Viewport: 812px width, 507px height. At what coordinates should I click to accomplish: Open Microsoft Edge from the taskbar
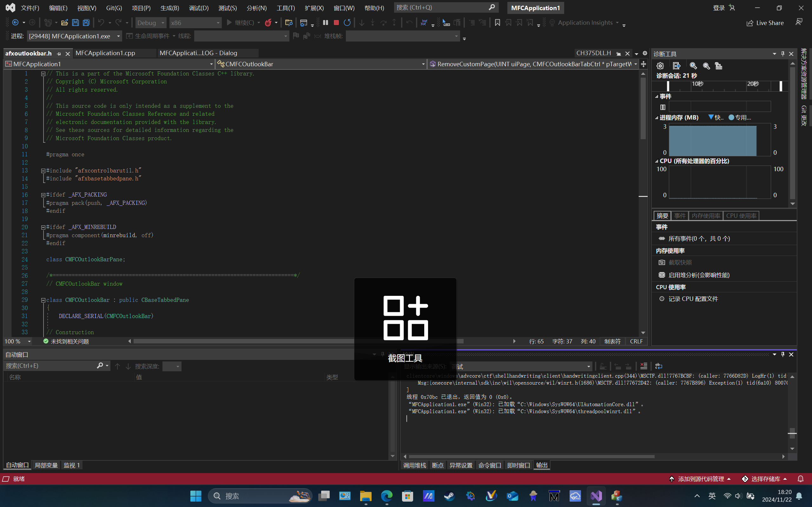386,496
